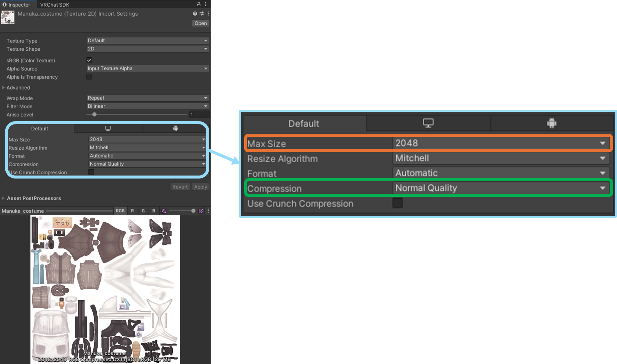
Task: Click the Open button
Action: click(200, 23)
